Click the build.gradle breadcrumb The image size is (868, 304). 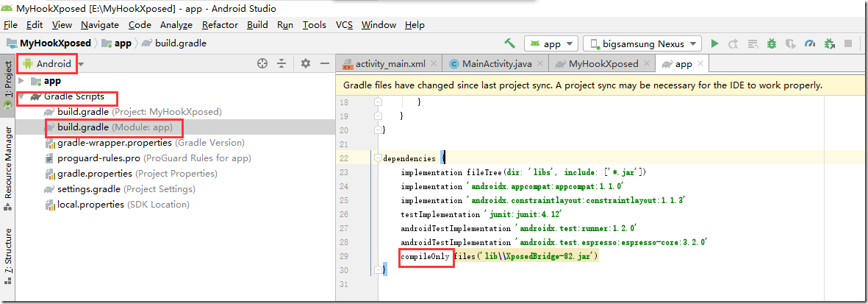click(174, 43)
